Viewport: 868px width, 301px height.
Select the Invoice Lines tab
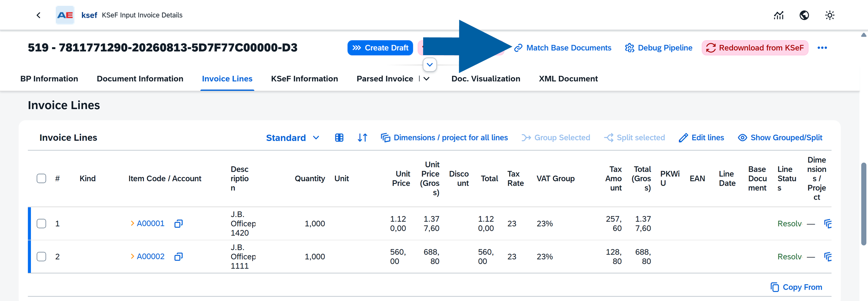point(227,79)
